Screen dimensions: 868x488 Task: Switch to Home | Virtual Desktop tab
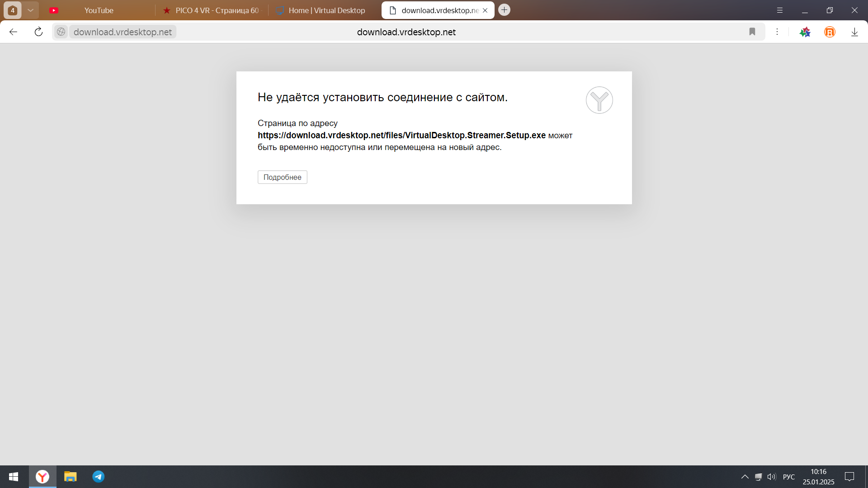(325, 10)
